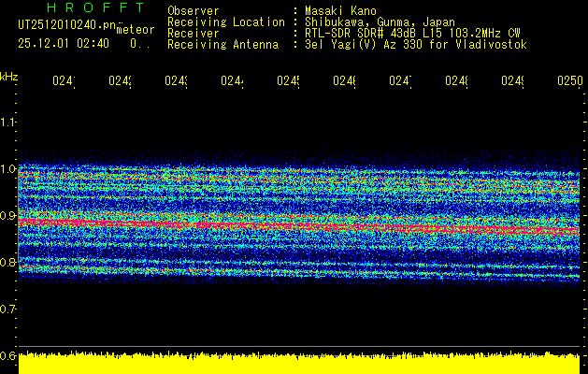Screen dimensions: 588x374
Task: Click the 'Receiving Location' field label
Action: point(226,22)
